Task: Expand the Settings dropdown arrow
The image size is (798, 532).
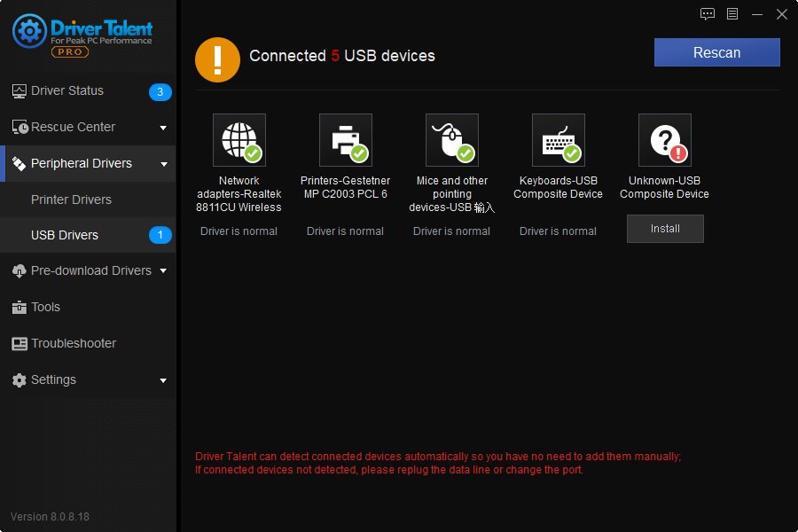Action: 163,380
